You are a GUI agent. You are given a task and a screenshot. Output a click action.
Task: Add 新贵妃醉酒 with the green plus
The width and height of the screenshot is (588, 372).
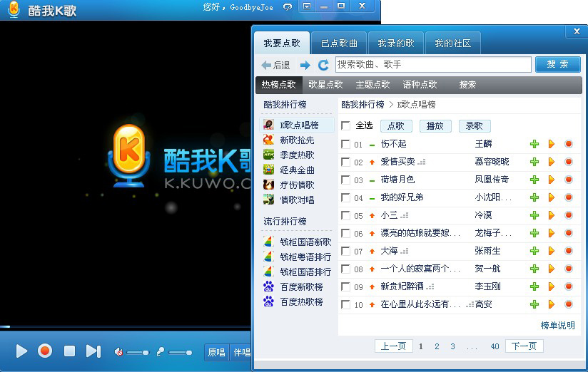[534, 286]
